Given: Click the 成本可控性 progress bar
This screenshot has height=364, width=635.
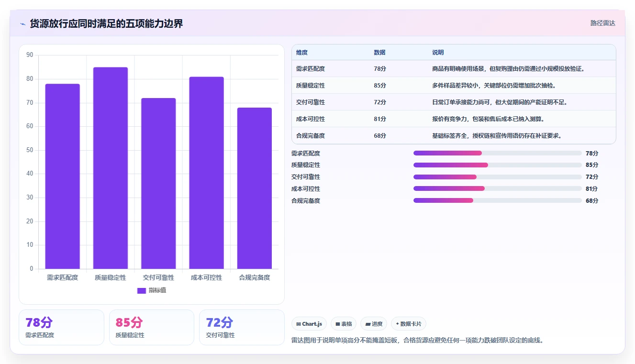Looking at the screenshot, I should (498, 189).
